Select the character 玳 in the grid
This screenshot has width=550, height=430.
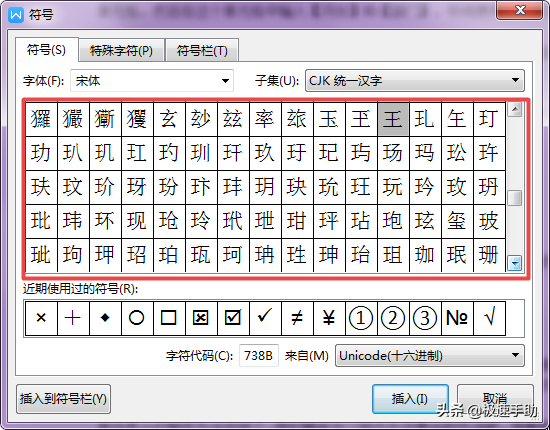pyautogui.click(x=233, y=221)
